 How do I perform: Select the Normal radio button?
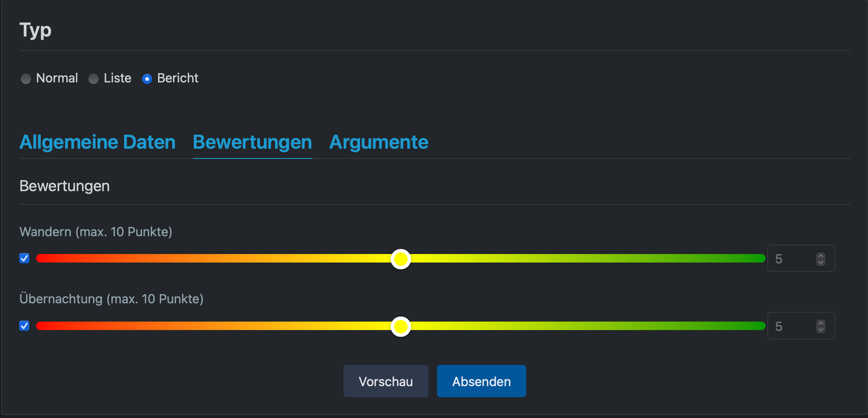click(x=26, y=79)
